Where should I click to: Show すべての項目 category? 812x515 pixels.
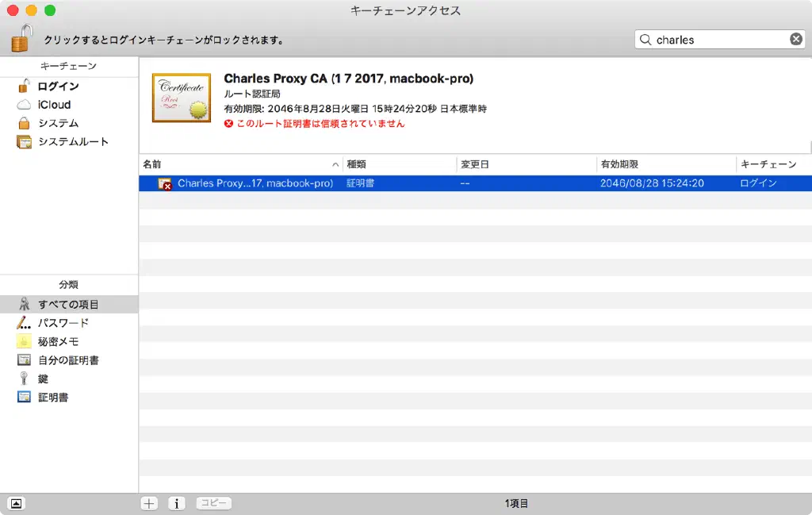click(x=68, y=305)
